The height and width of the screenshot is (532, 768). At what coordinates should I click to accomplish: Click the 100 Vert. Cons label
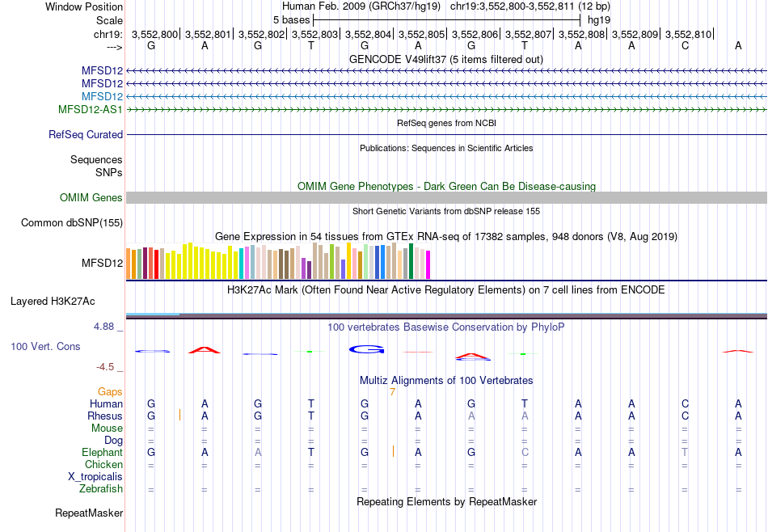click(45, 346)
